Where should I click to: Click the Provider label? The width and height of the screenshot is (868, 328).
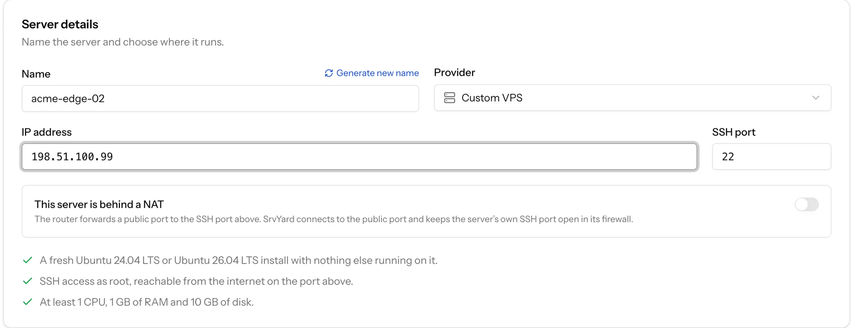(454, 72)
